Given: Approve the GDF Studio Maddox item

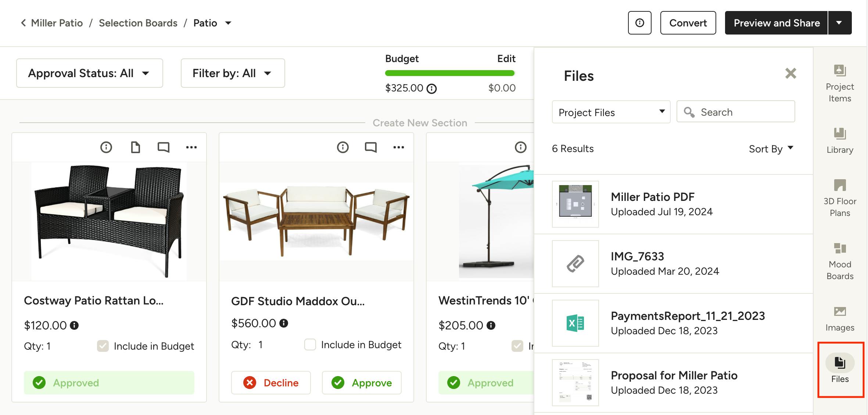Looking at the screenshot, I should coord(362,383).
